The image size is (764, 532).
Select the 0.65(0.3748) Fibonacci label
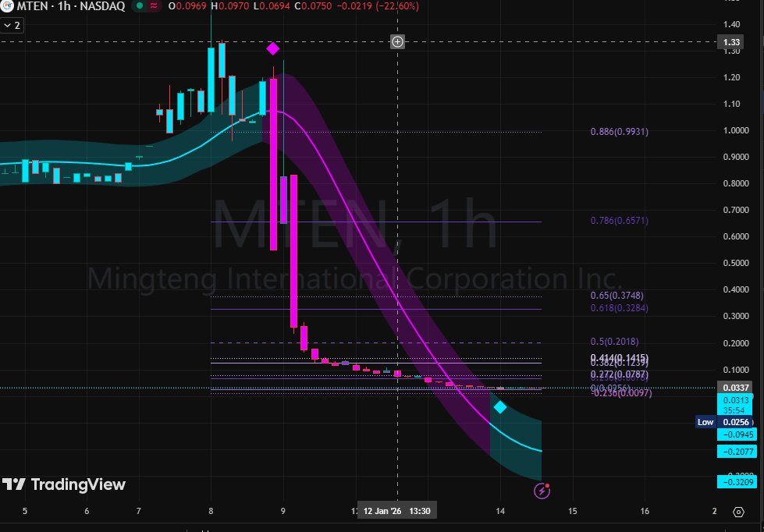pos(617,296)
